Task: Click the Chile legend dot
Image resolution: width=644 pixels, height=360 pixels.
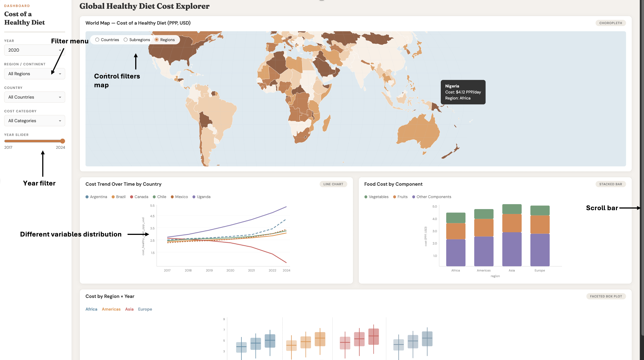Action: tap(154, 197)
